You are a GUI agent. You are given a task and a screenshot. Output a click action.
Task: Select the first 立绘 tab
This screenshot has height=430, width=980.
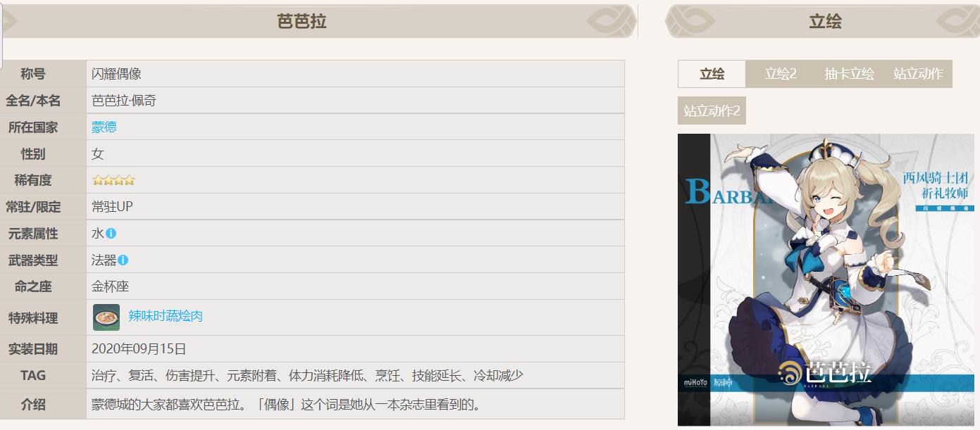[x=712, y=74]
